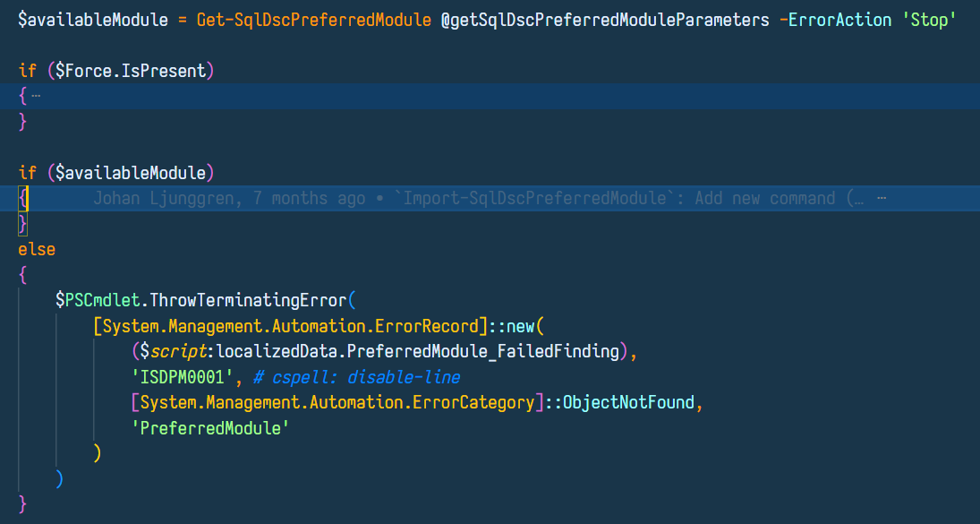Expand the folded ellipsis after the blame annotation
Viewport: 980px width, 524px height.
[x=882, y=198]
